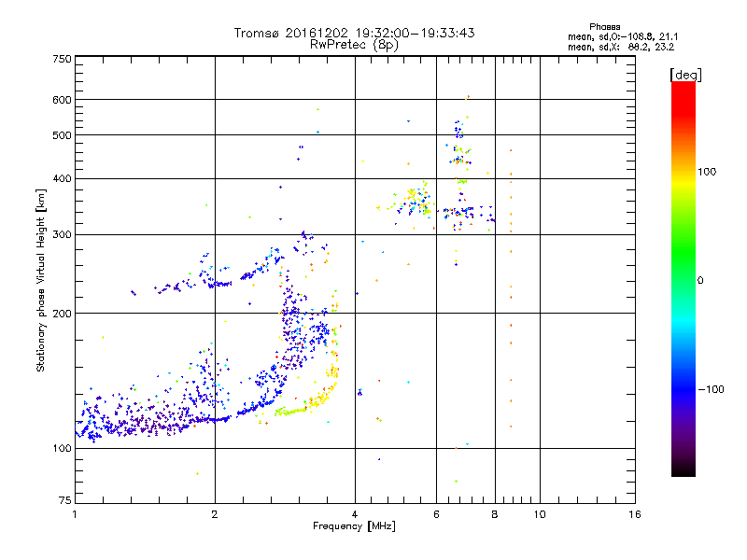
Task: Click the "4" label on the frequency axis
Action: click(355, 514)
